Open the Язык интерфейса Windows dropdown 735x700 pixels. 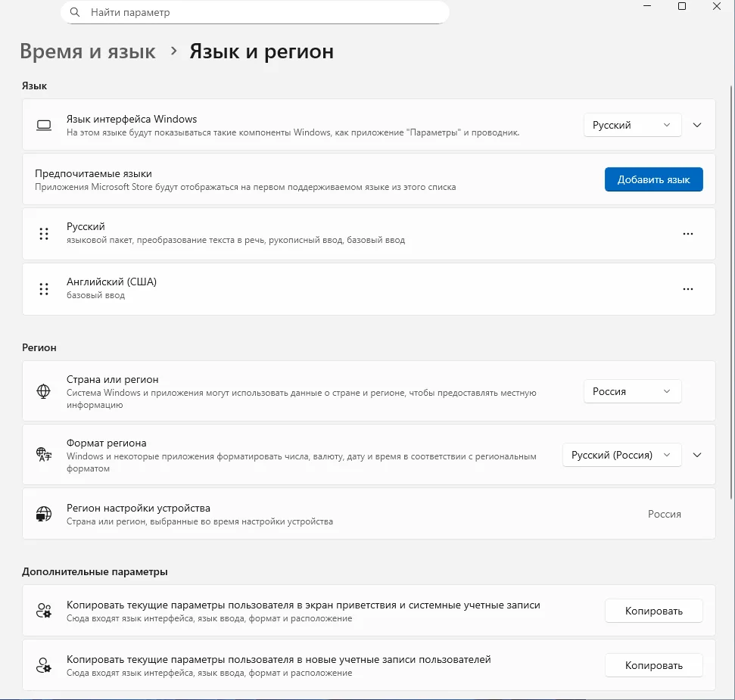pos(632,125)
